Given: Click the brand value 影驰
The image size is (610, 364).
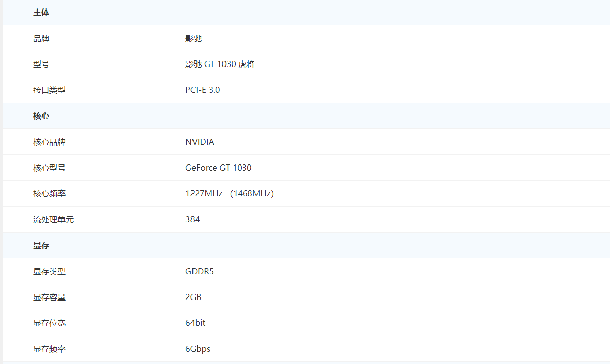Looking at the screenshot, I should (x=194, y=39).
